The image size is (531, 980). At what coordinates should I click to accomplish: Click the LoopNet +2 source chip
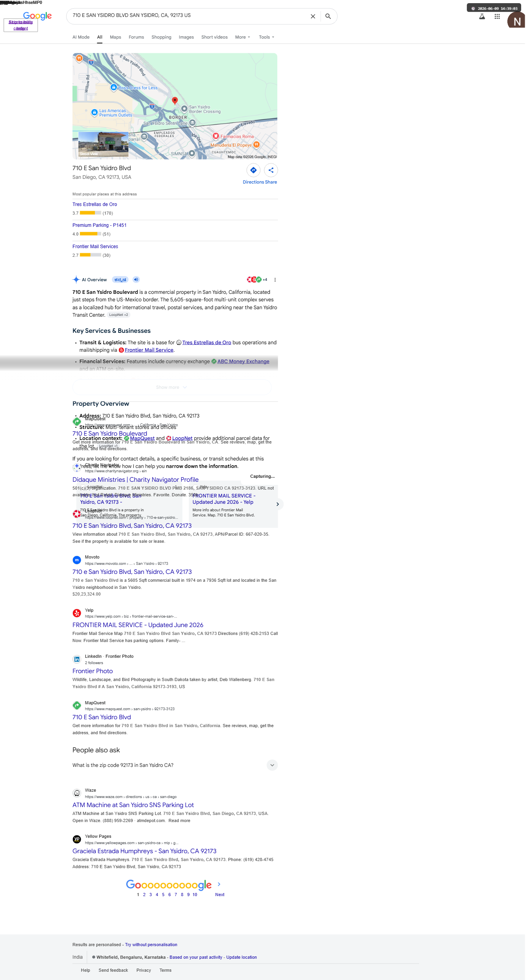(119, 315)
